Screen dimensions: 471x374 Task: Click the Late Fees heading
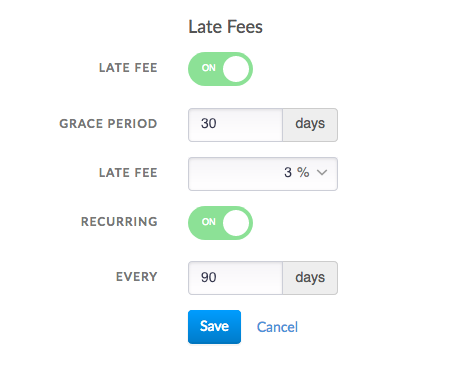[x=226, y=27]
